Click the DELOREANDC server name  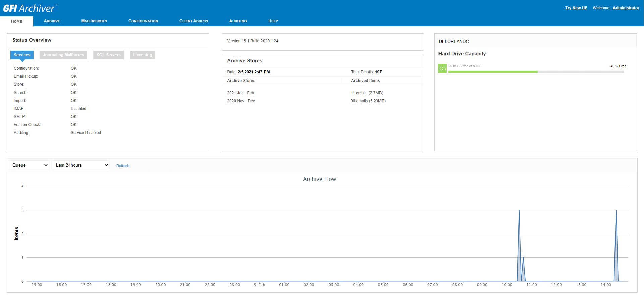(x=454, y=41)
